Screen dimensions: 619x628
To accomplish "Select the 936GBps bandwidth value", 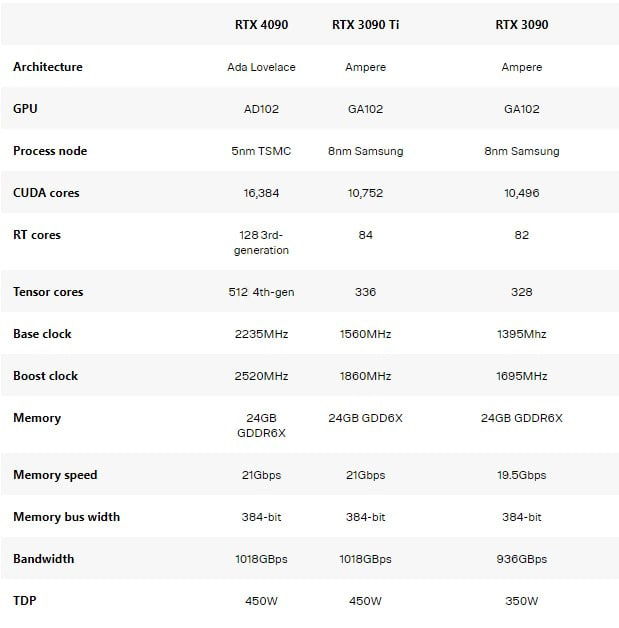I will 521,559.
